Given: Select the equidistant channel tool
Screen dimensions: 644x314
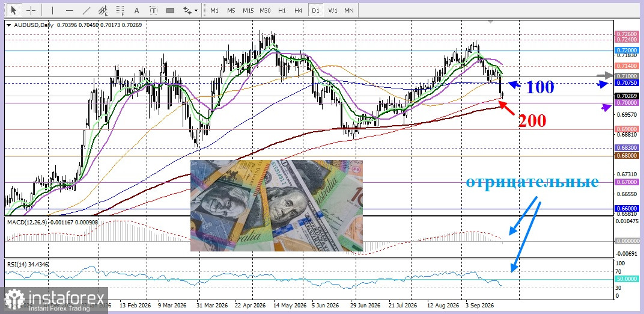Looking at the screenshot, I should click(103, 10).
